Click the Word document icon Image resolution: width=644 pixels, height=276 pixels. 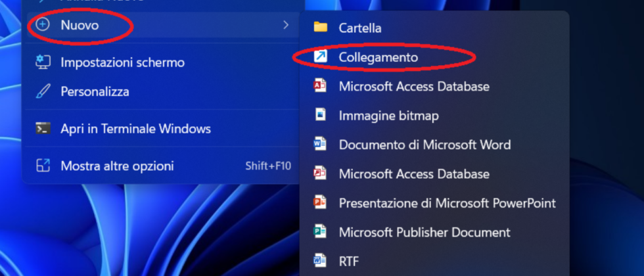click(320, 145)
